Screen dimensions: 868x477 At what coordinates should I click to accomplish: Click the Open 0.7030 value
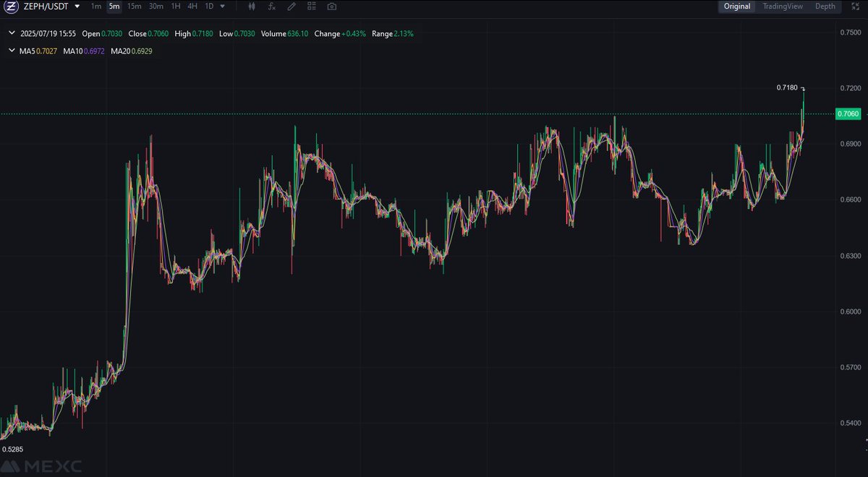pyautogui.click(x=102, y=34)
